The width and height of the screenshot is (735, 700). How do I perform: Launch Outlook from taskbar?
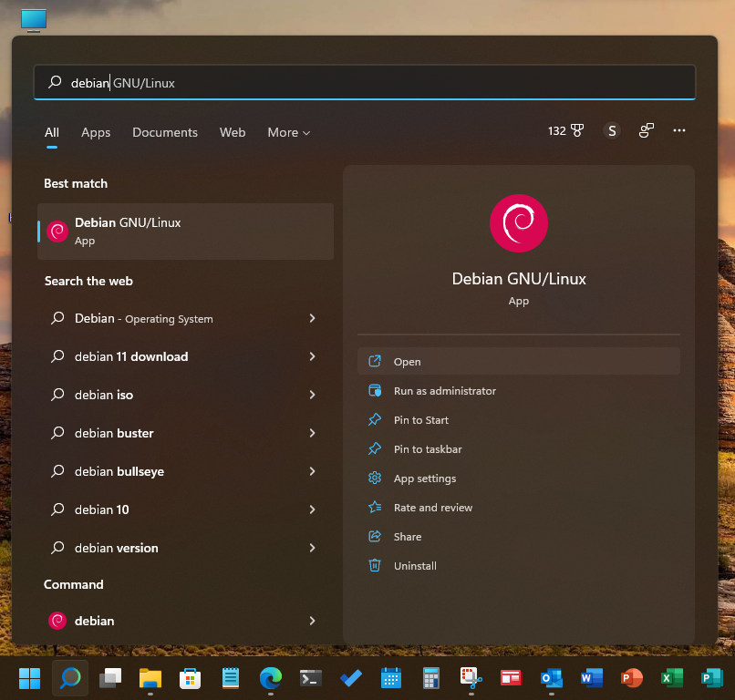(551, 678)
